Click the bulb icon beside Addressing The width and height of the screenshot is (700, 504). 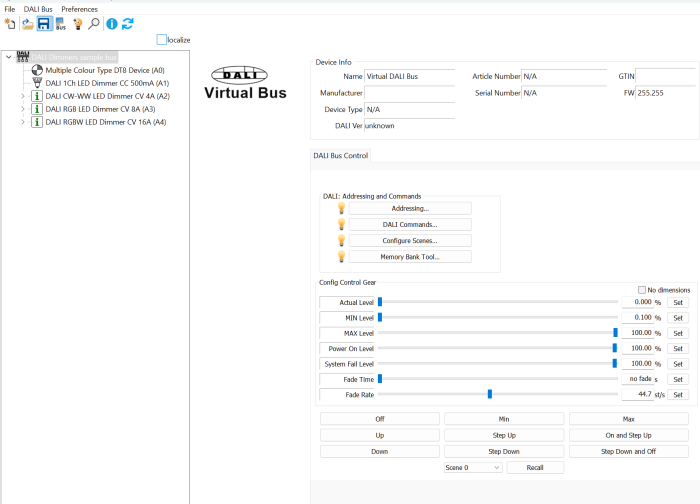click(342, 208)
